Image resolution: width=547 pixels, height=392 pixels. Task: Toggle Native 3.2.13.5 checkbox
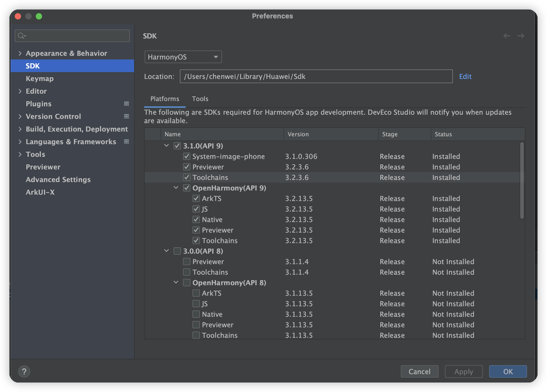tap(196, 219)
